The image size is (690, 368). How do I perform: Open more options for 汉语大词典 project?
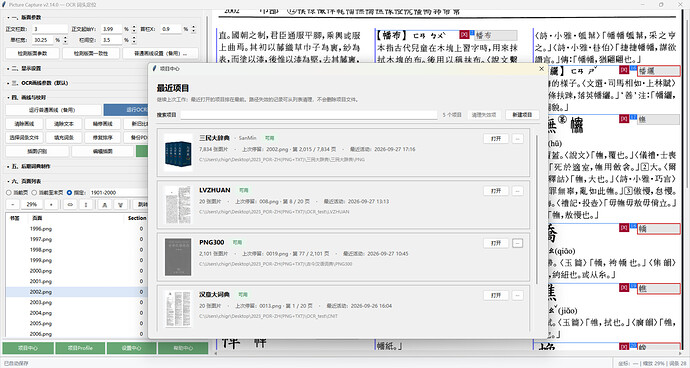pos(518,295)
